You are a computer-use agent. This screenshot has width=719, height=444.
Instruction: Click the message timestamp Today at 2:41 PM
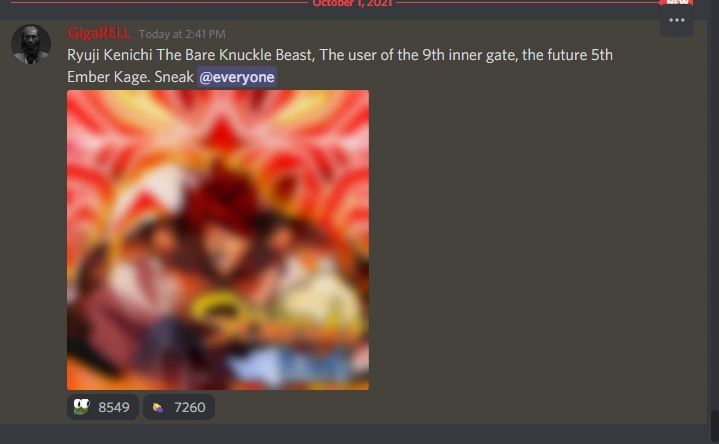[x=182, y=34]
